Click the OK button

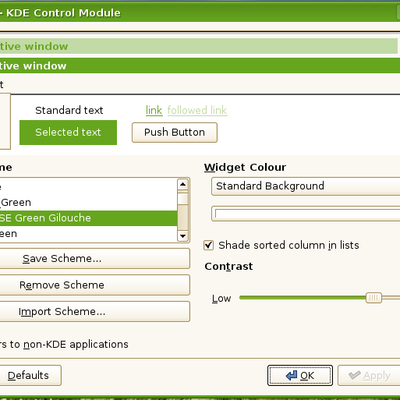(x=300, y=375)
